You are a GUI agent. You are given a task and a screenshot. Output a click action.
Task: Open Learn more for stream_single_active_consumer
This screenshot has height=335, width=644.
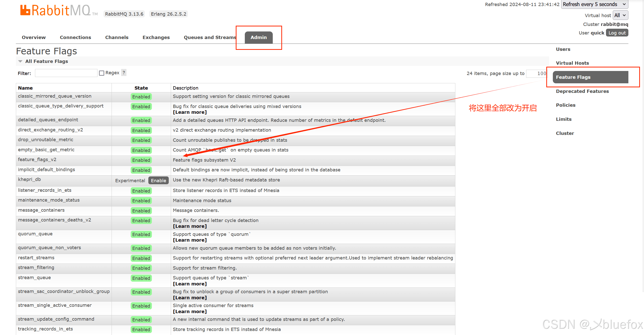click(x=190, y=312)
